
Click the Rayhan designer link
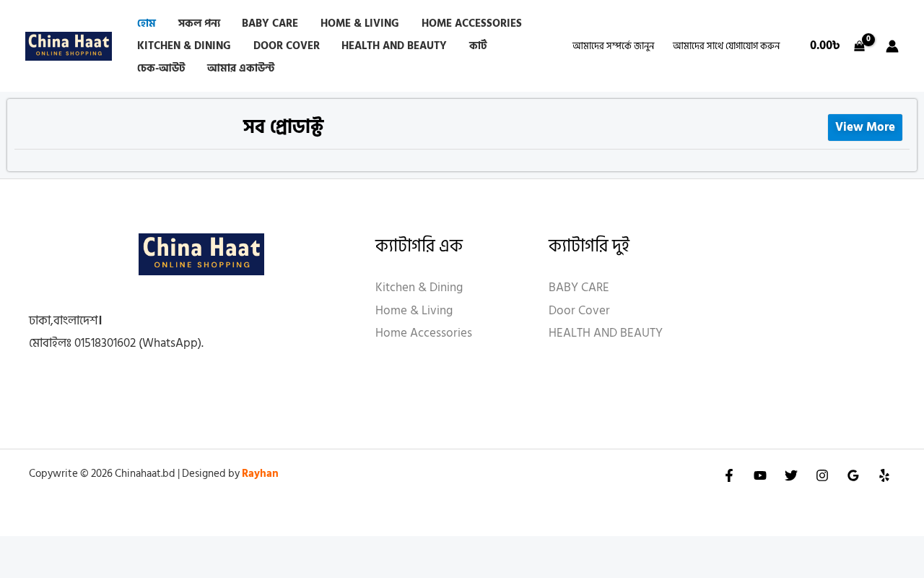click(x=260, y=474)
